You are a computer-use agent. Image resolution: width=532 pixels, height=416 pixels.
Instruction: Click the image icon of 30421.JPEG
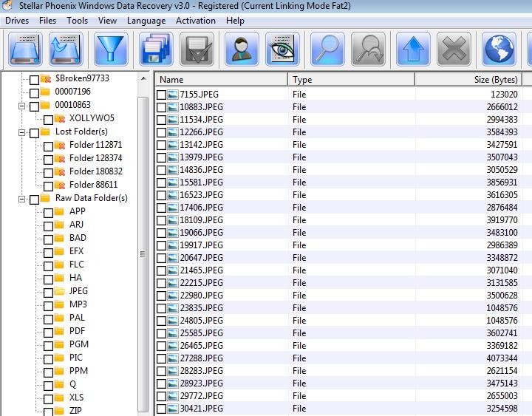tap(173, 408)
